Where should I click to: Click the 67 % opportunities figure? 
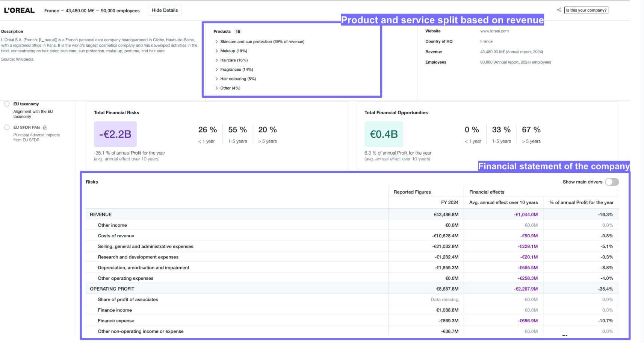[x=531, y=130]
